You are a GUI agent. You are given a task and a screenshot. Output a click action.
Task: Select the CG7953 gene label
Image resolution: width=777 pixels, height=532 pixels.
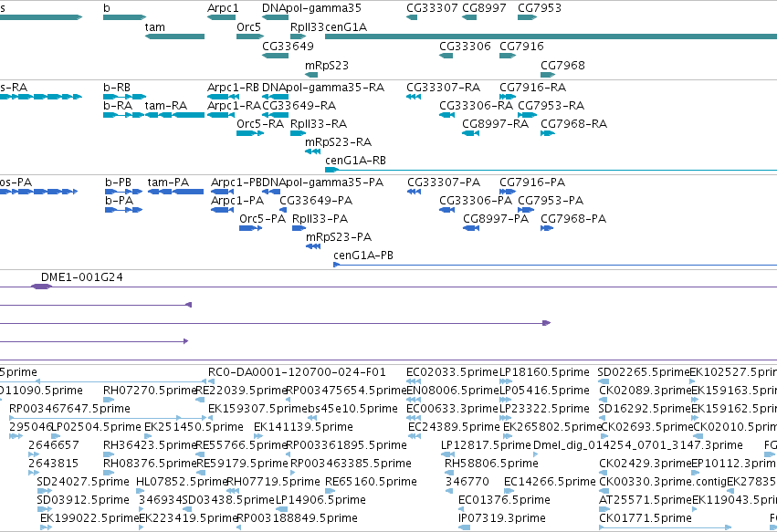click(x=540, y=8)
